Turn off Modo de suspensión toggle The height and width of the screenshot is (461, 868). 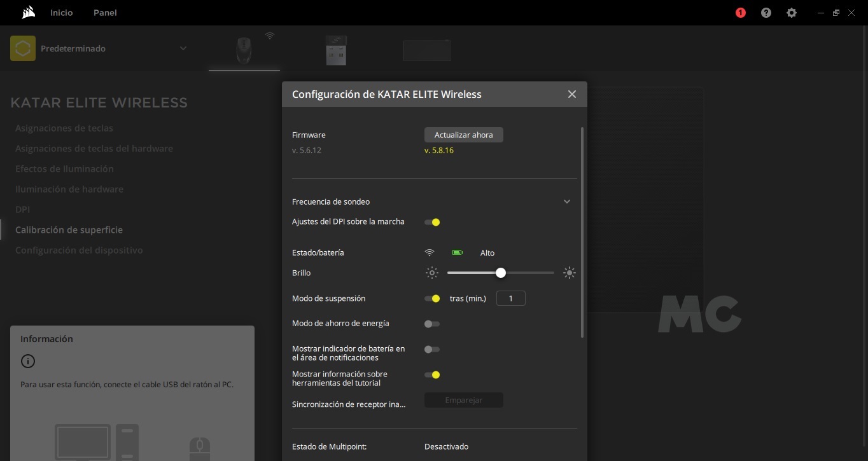tap(432, 298)
